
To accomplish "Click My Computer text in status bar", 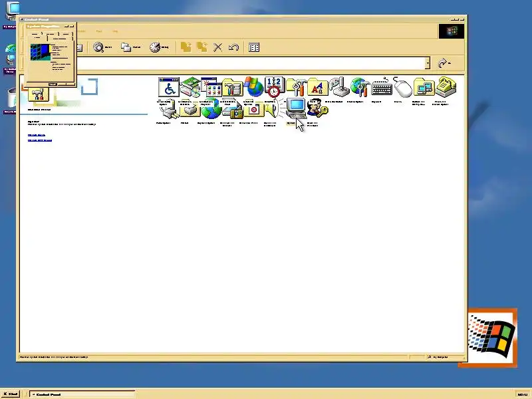I will pyautogui.click(x=440, y=357).
